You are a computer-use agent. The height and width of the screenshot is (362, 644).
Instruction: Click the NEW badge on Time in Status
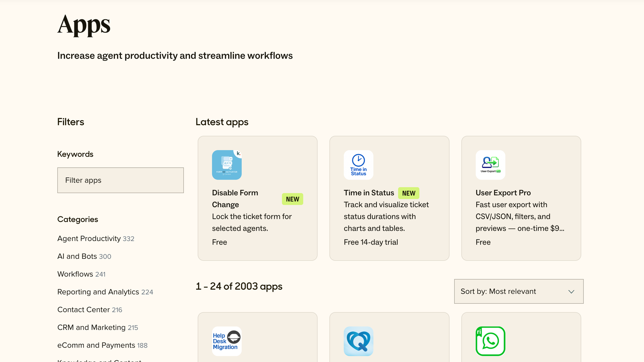click(x=409, y=193)
